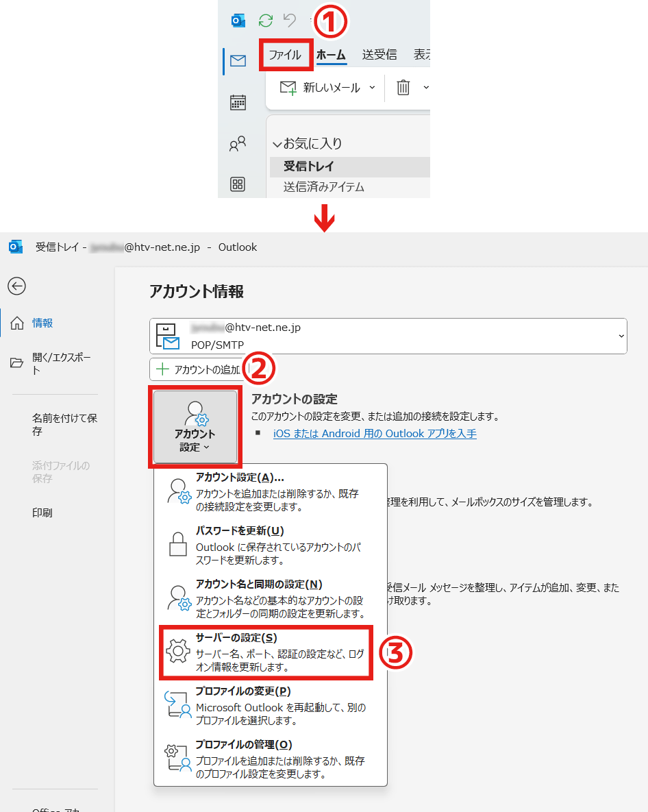This screenshot has width=648, height=812.
Task: Open the Mail view envelope icon
Action: pos(238,61)
